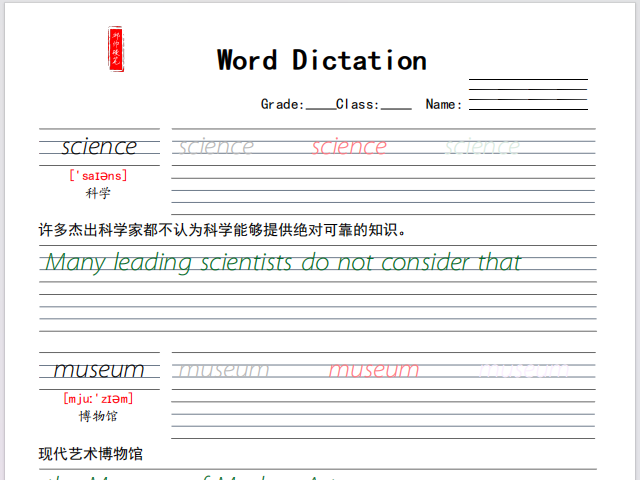Select the black model word science
This screenshot has width=640, height=480.
(99, 147)
